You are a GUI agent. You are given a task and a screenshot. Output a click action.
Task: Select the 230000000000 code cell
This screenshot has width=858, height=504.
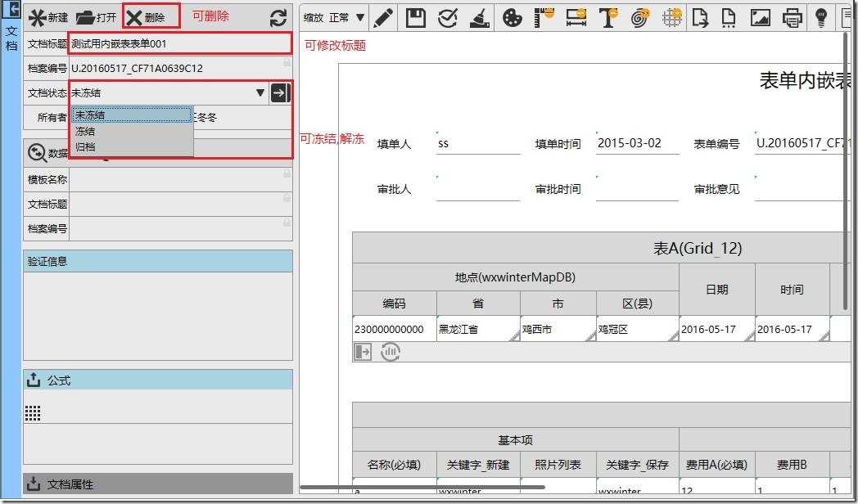[395, 329]
